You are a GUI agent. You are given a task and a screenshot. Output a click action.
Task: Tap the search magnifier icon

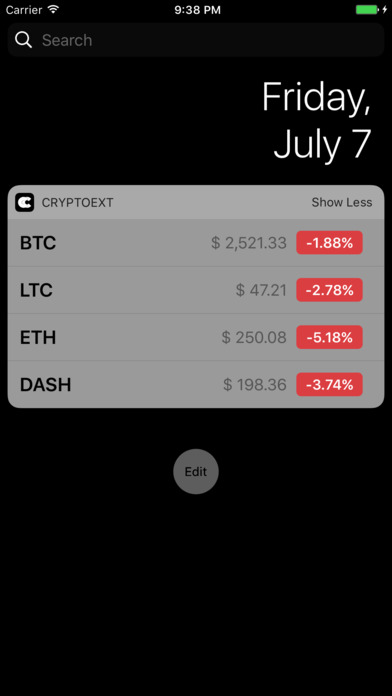[x=23, y=40]
